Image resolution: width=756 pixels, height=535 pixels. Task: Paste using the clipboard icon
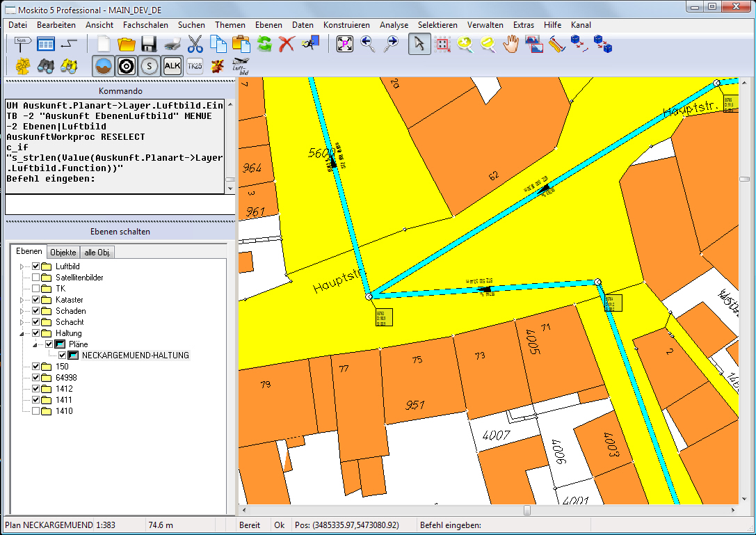point(241,45)
